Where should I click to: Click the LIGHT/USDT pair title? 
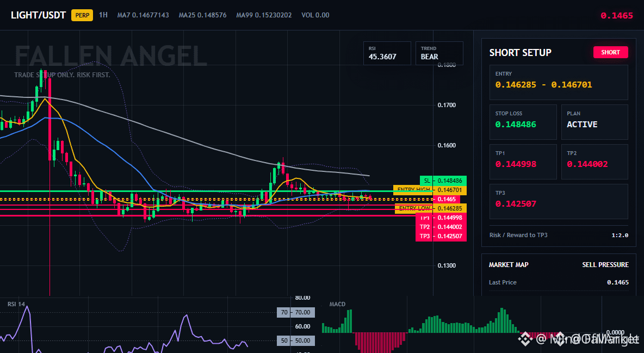(x=38, y=15)
